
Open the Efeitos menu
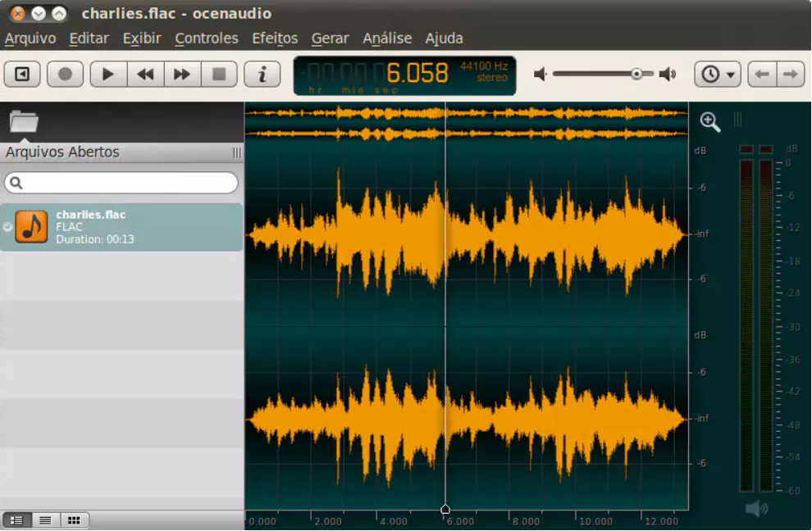point(275,39)
